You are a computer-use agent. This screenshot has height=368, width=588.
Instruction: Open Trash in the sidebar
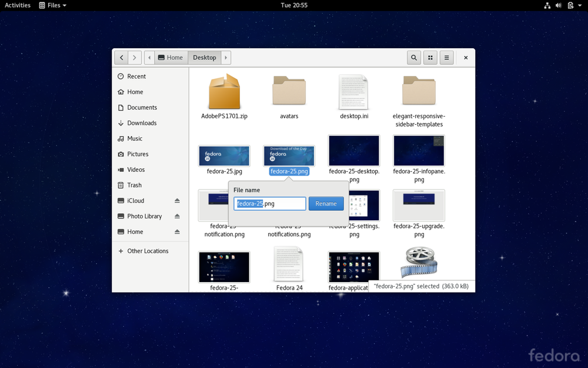(151, 185)
